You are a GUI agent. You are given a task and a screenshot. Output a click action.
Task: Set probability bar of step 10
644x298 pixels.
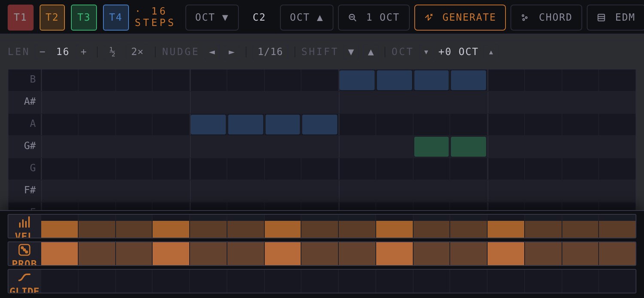(x=394, y=254)
